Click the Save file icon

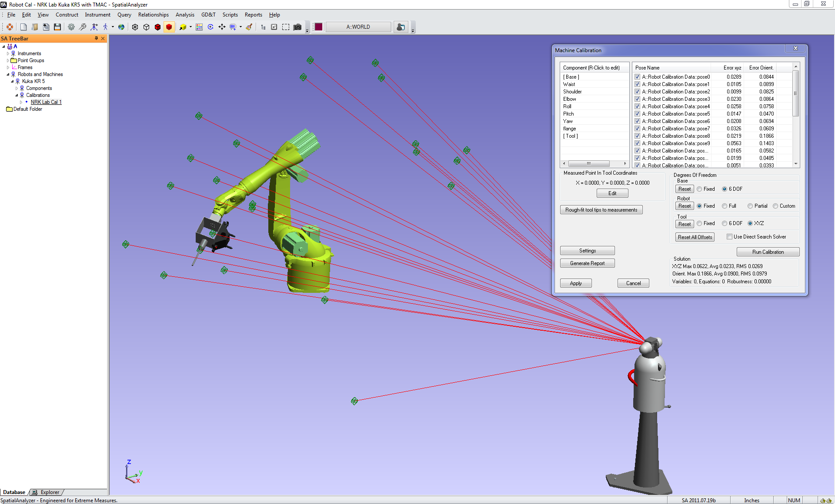click(57, 27)
